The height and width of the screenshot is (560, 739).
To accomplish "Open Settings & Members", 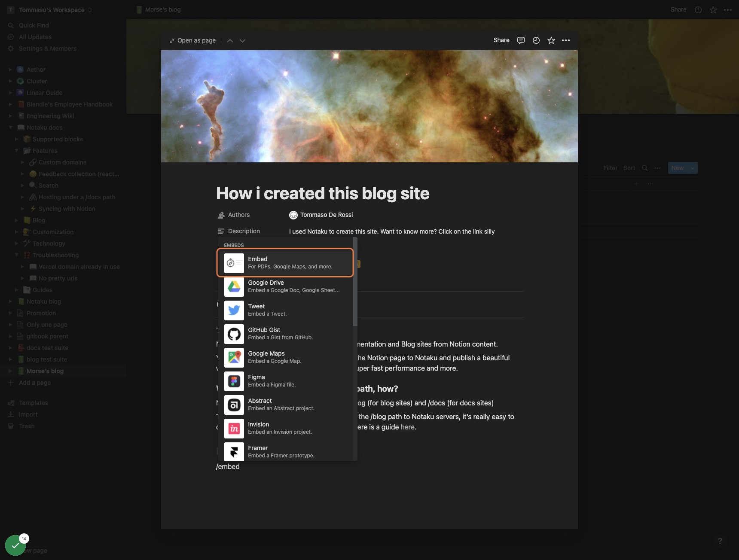I will [x=48, y=49].
